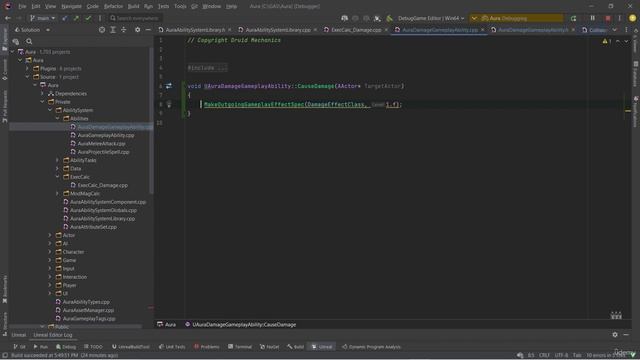Collapse the AbilitySystem folder
640x360 pixels.
click(50, 110)
